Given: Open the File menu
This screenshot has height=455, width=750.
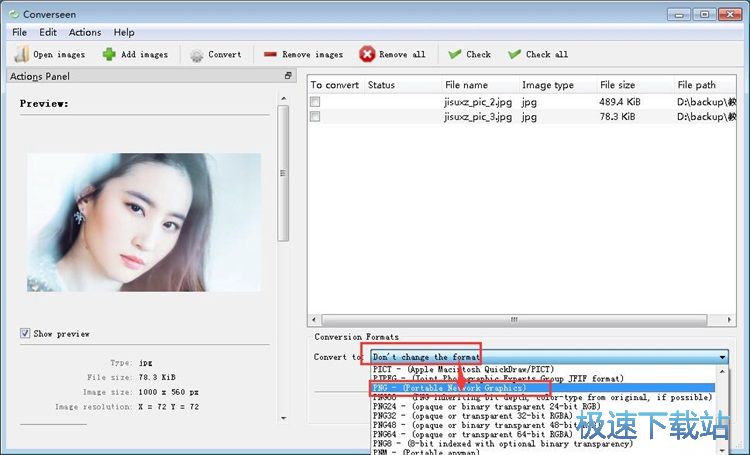Looking at the screenshot, I should [19, 32].
